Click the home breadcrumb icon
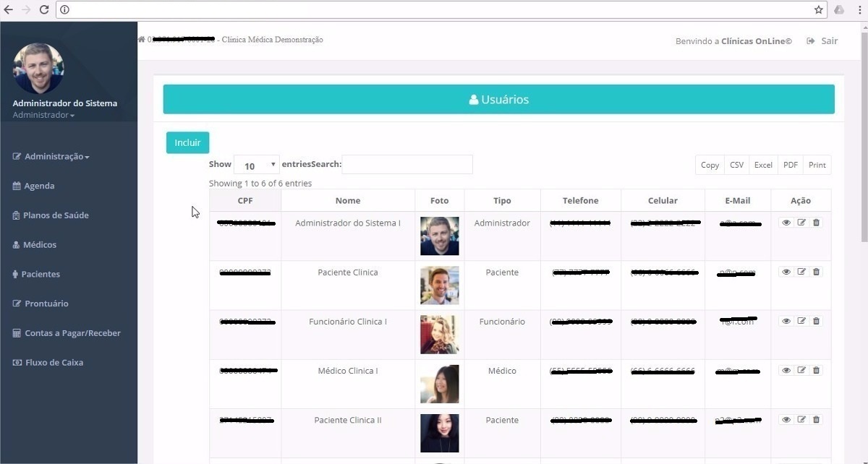The height and width of the screenshot is (464, 868). point(140,40)
